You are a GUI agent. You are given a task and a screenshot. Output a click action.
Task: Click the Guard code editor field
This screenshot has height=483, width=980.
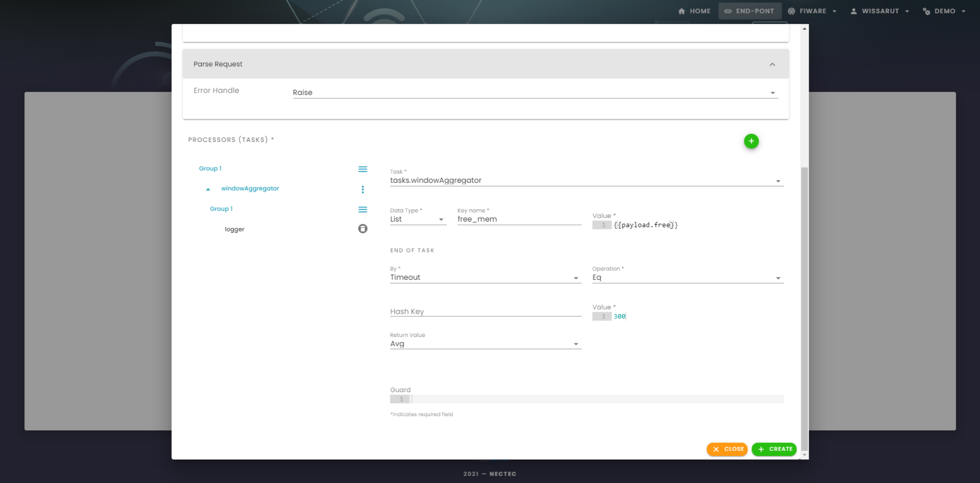click(x=587, y=399)
